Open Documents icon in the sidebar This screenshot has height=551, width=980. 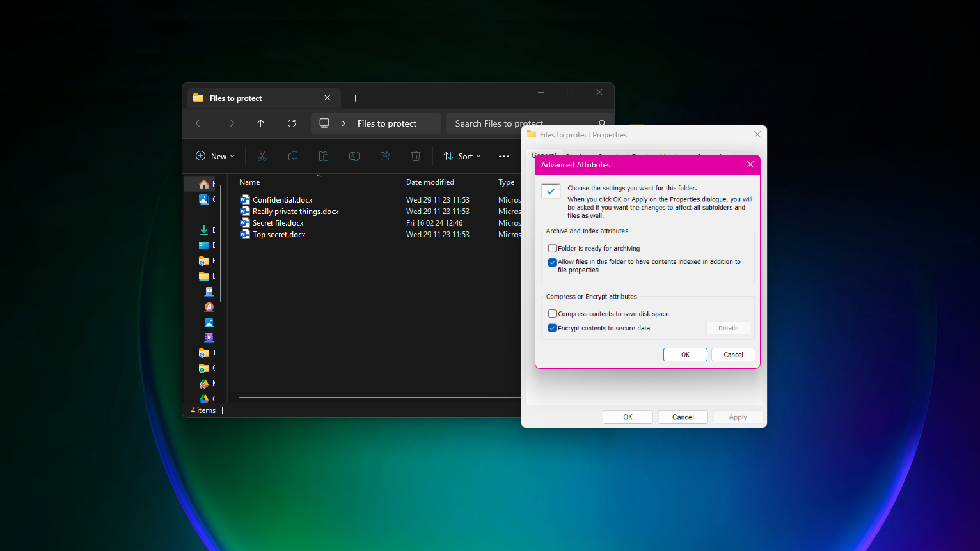[209, 291]
